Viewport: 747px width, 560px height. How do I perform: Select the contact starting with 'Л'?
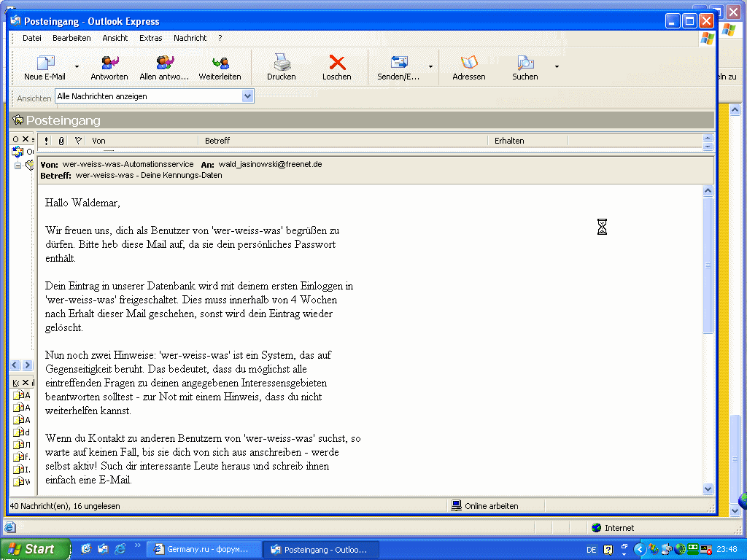coord(21,444)
